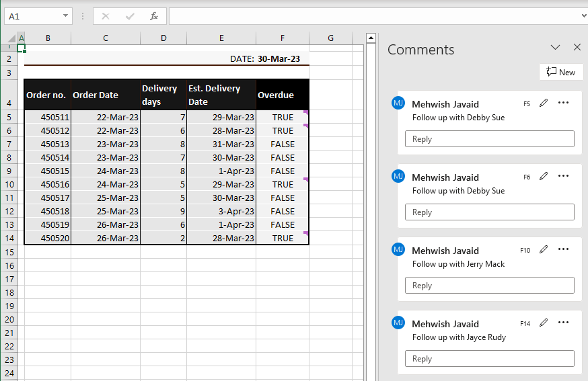This screenshot has height=381, width=588.
Task: Click the Insert Function fx icon
Action: click(154, 15)
